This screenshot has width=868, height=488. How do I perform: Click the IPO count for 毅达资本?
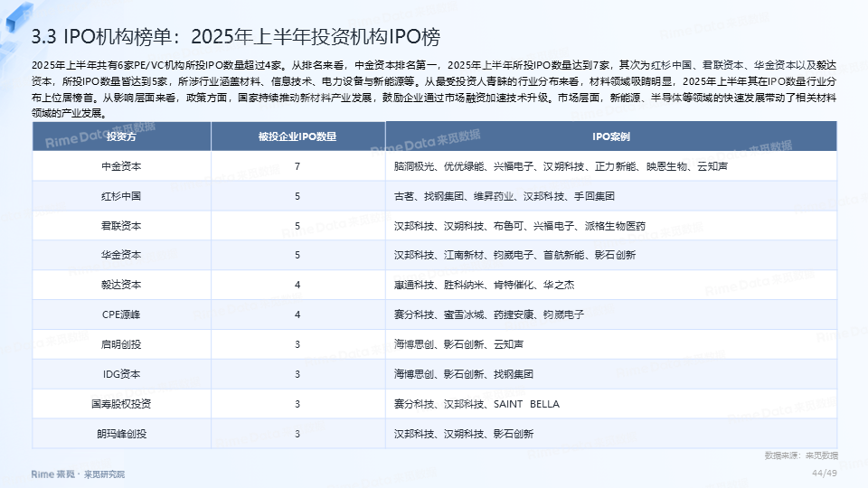click(297, 285)
